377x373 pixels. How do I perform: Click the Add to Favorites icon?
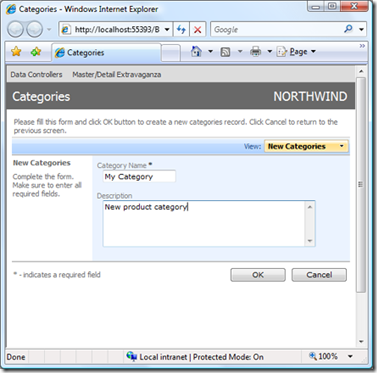tap(36, 52)
